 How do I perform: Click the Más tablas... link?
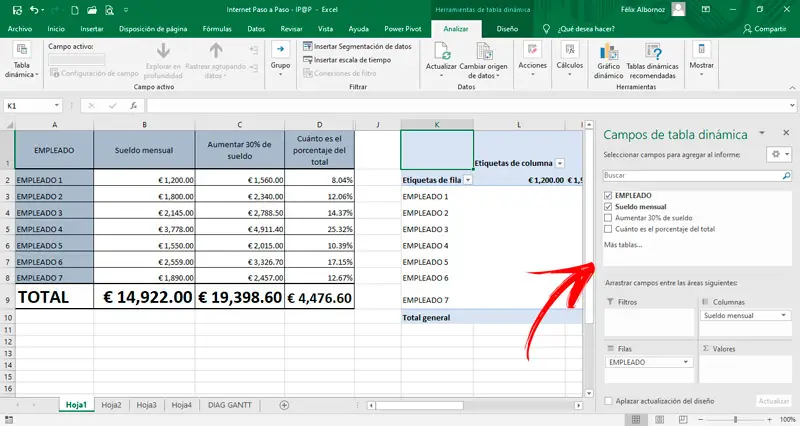[x=624, y=245]
